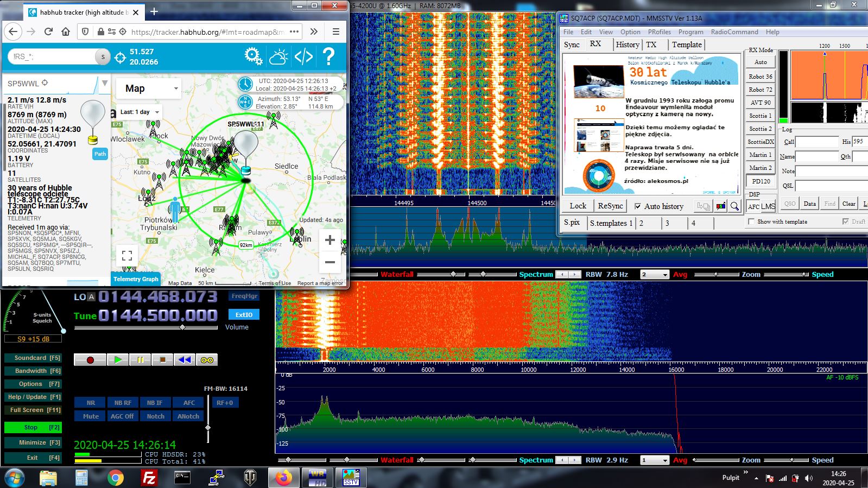Uncheck Auto history in MMSSTV
The height and width of the screenshot is (488, 868).
[x=638, y=206]
